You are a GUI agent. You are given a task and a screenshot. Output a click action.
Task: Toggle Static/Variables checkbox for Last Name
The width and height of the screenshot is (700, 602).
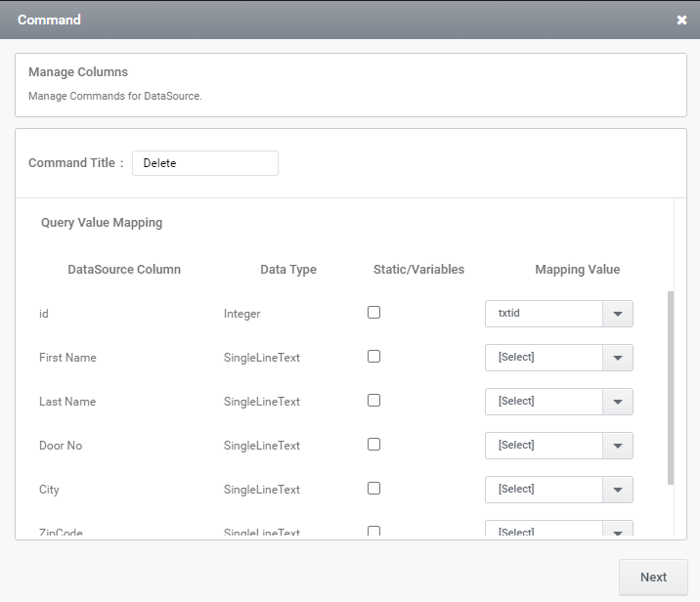pyautogui.click(x=373, y=401)
